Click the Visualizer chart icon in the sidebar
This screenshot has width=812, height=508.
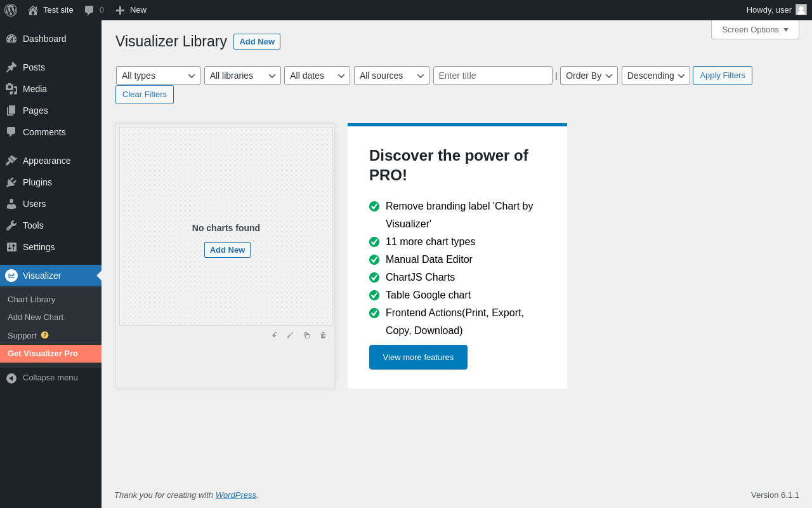pyautogui.click(x=11, y=276)
